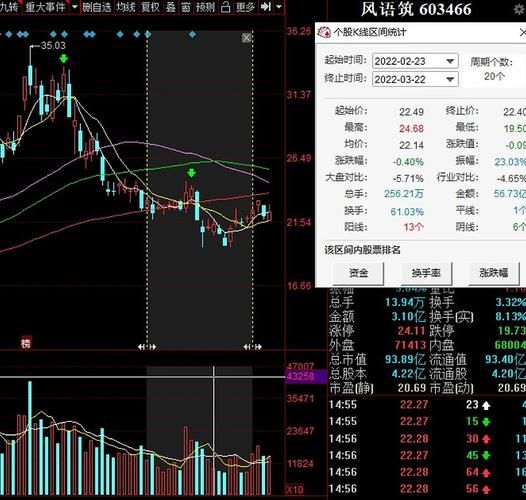Open the 起始时间 date field 2022-02-23
Viewport: 526px width, 500px height.
(x=415, y=61)
